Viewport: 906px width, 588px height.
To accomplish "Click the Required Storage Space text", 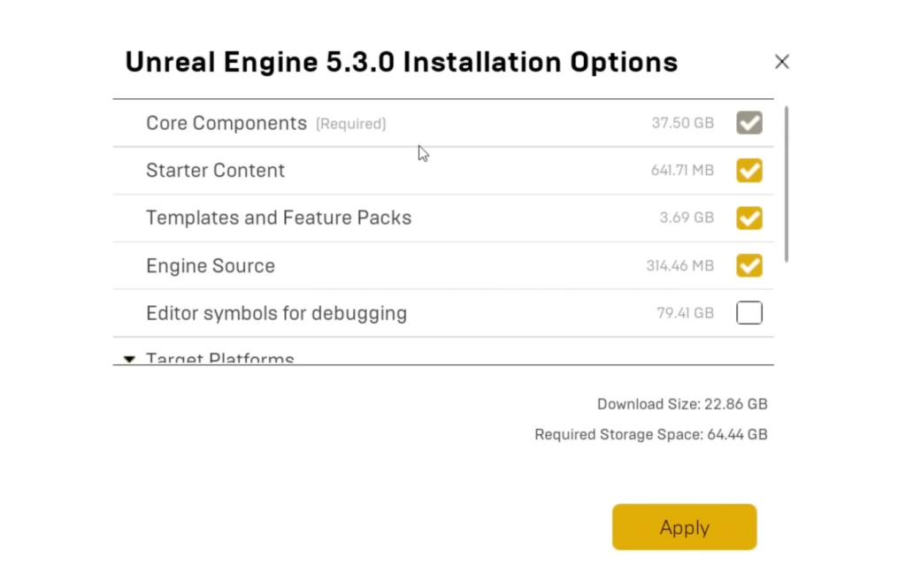I will 650,434.
